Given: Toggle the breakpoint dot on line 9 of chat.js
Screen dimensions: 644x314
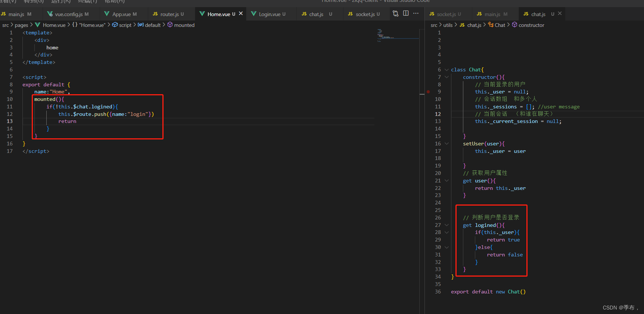Looking at the screenshot, I should [x=428, y=92].
